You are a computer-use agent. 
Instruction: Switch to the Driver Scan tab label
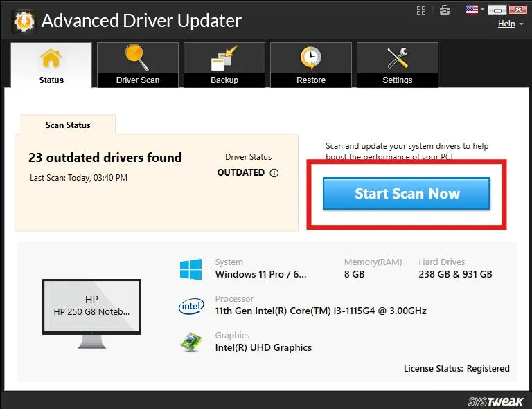pos(137,80)
